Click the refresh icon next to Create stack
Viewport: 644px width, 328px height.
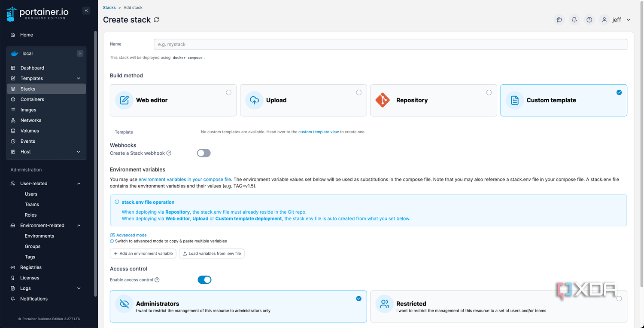156,20
